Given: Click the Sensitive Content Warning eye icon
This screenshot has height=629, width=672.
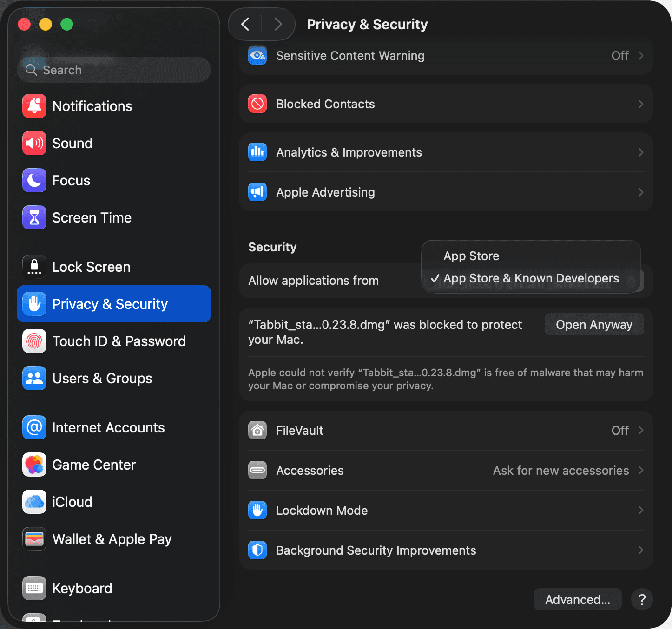Looking at the screenshot, I should pyautogui.click(x=257, y=56).
